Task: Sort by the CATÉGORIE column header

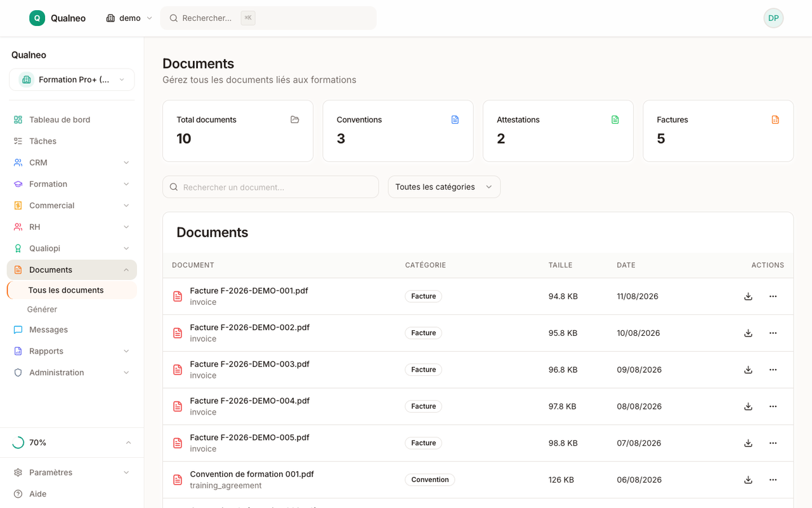Action: 426,265
